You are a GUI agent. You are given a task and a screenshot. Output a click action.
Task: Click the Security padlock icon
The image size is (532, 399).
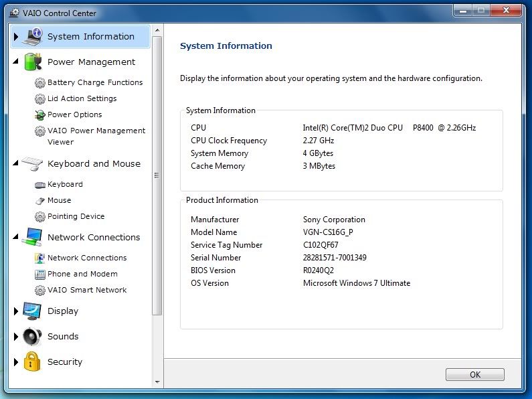[x=32, y=362]
